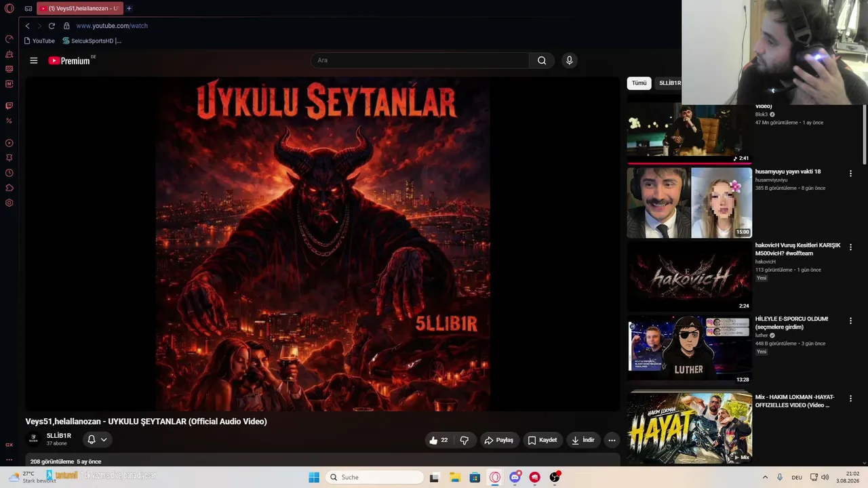
Task: Open the pinboards pin icon in sidebar
Action: pyautogui.click(x=9, y=158)
